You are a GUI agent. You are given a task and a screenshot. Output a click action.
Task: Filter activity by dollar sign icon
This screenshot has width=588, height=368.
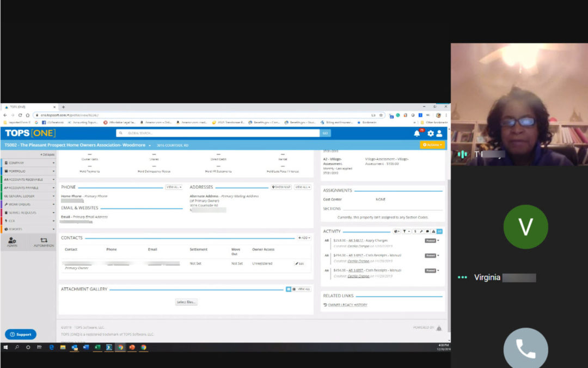click(414, 231)
